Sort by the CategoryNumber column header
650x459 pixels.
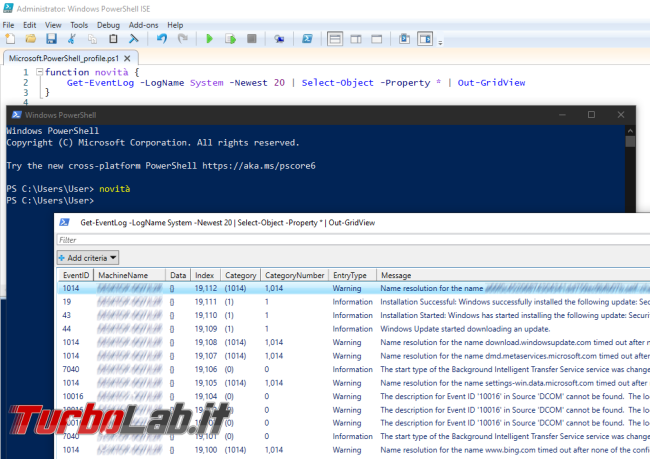[x=294, y=275]
